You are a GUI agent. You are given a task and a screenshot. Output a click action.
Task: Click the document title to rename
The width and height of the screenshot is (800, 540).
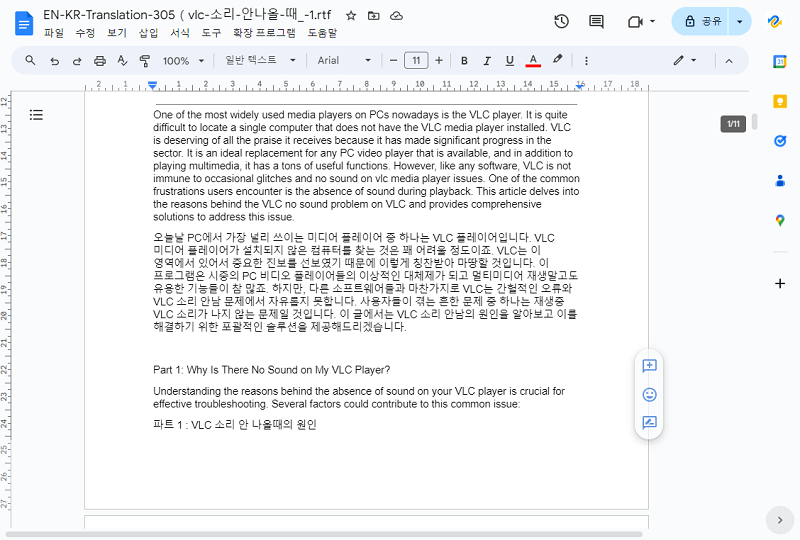click(x=187, y=15)
